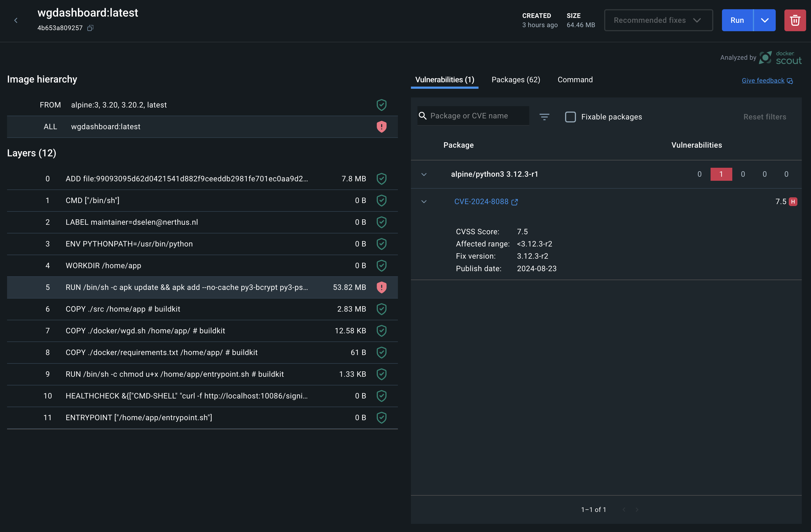Open the Command tab
Image resolution: width=811 pixels, height=532 pixels.
click(575, 80)
